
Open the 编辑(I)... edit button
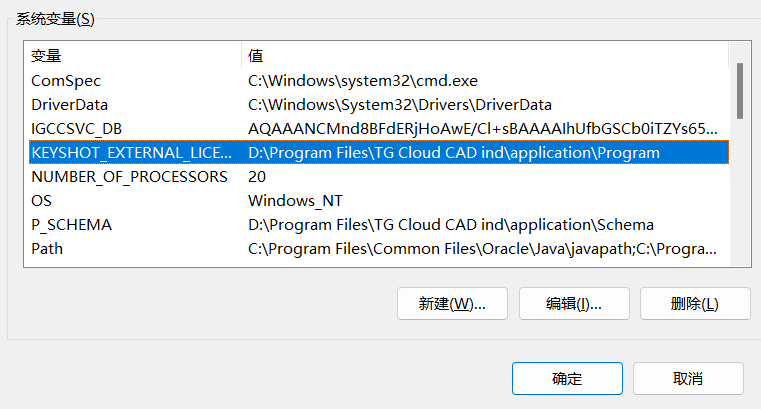click(574, 304)
